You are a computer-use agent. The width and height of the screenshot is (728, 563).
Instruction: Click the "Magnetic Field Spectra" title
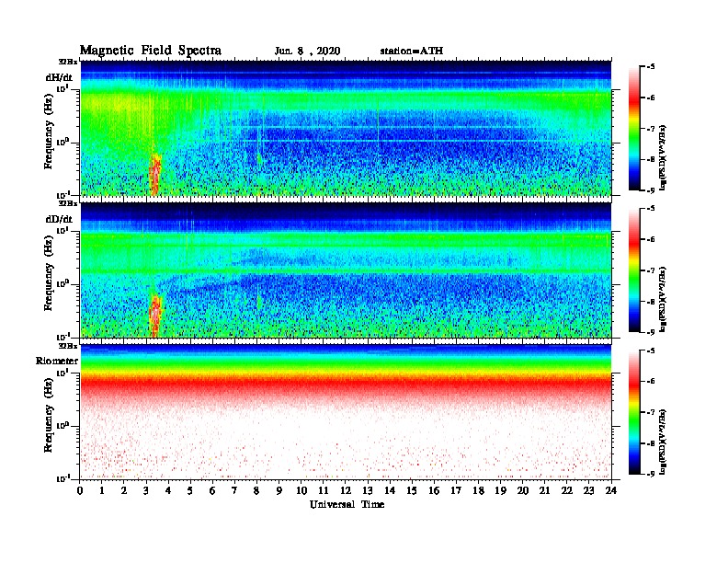tap(151, 51)
